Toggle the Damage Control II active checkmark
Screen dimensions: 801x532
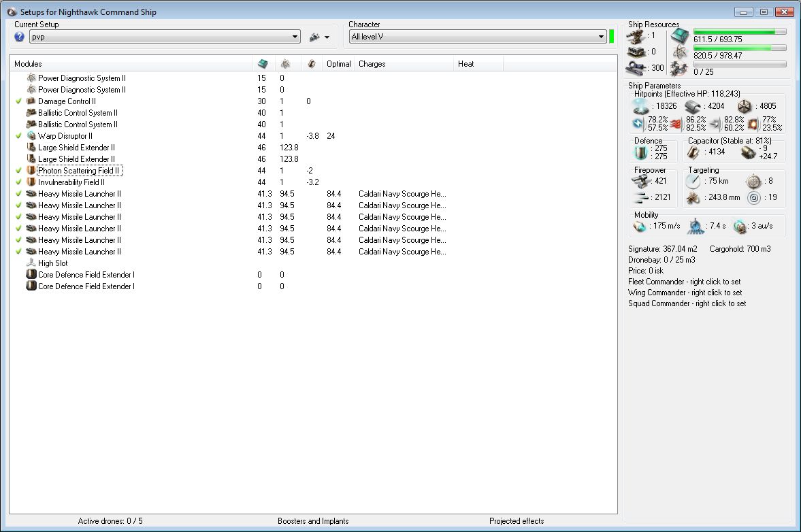coord(19,101)
